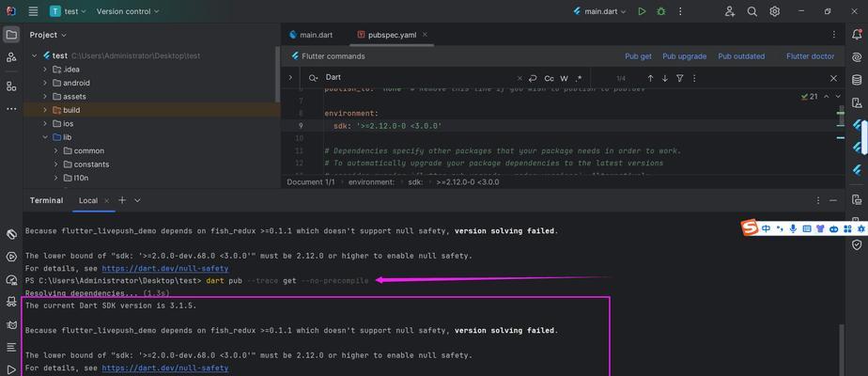Viewport: 868px width, 376px height.
Task: Open the Structure tool window icon
Action: pos(11,86)
